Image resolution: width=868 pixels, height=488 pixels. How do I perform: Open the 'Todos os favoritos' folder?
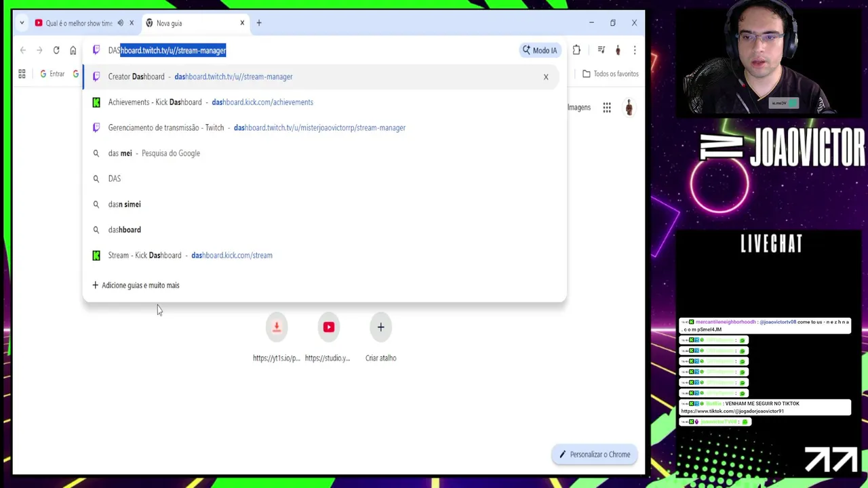(610, 74)
